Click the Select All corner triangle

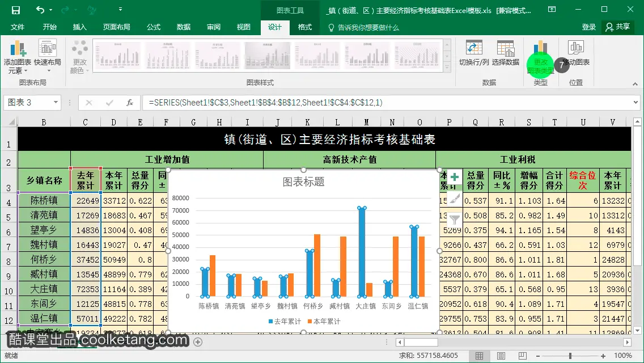pyautogui.click(x=12, y=122)
